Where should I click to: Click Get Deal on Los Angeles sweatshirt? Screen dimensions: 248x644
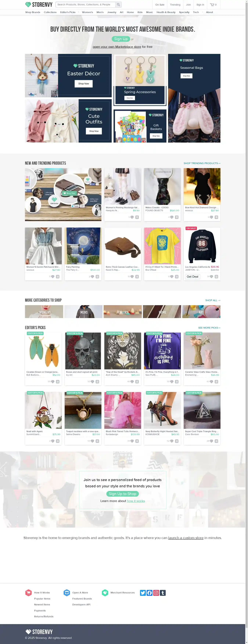pyautogui.click(x=192, y=276)
